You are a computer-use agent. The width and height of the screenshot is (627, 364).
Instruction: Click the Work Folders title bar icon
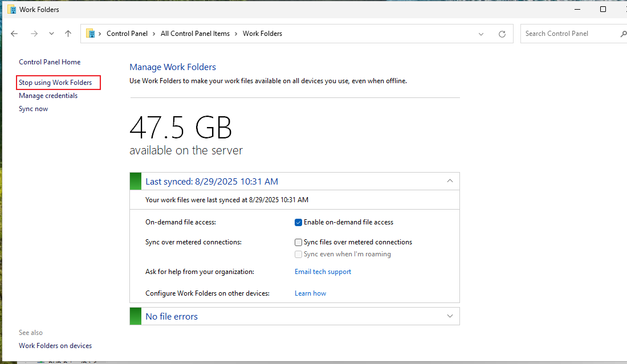pos(12,9)
